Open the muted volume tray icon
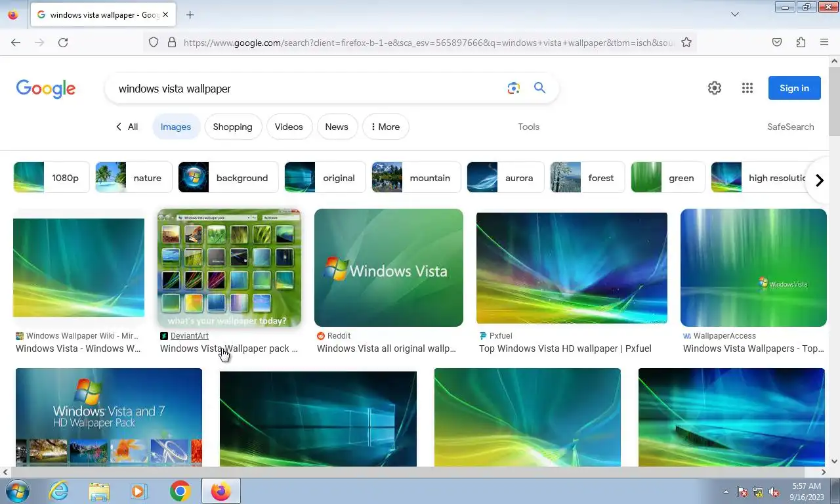 coord(774,492)
